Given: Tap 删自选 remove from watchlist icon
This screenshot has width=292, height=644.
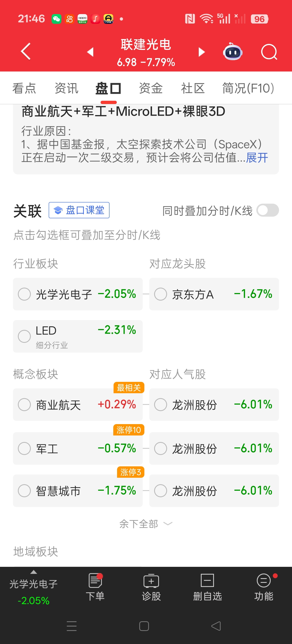Looking at the screenshot, I should pos(207,587).
